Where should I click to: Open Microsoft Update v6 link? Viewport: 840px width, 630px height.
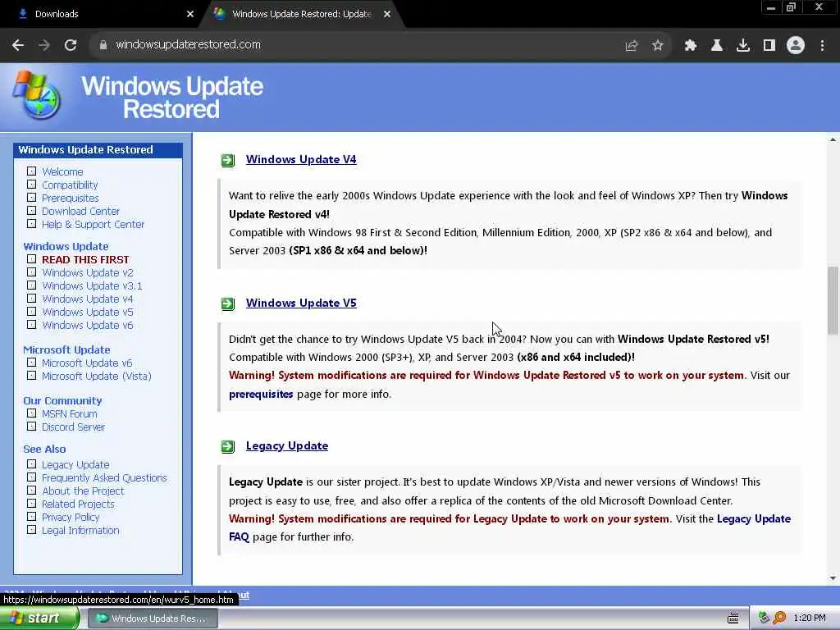click(87, 363)
